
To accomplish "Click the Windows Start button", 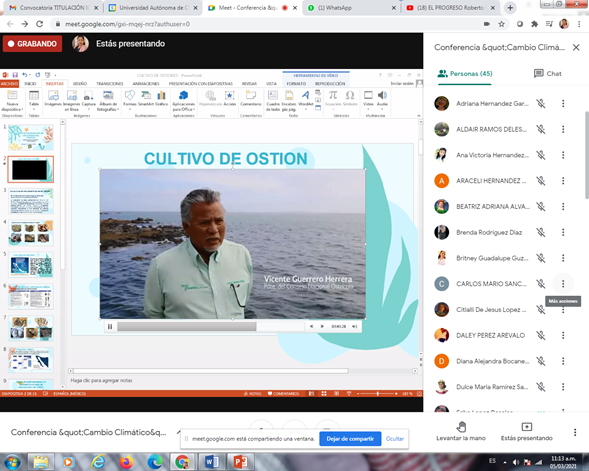I will pos(12,462).
